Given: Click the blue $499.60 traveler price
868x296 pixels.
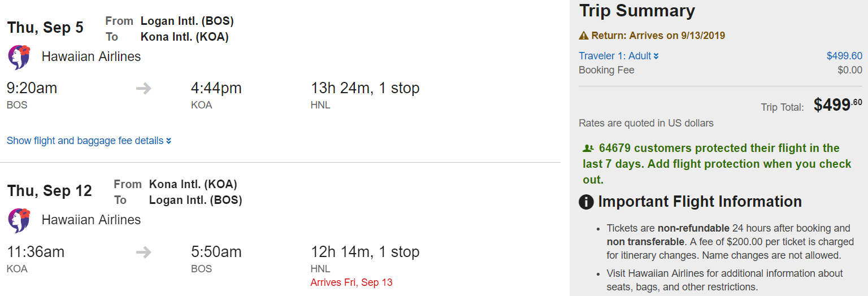Looking at the screenshot, I should pos(844,56).
